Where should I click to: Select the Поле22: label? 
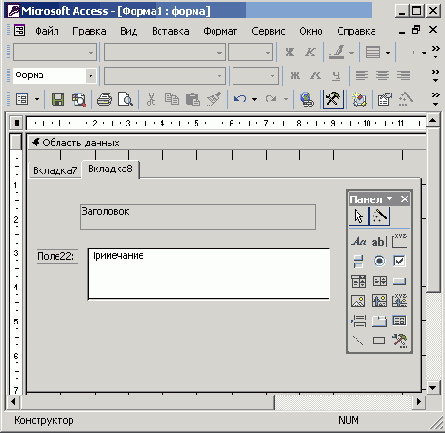(x=57, y=256)
